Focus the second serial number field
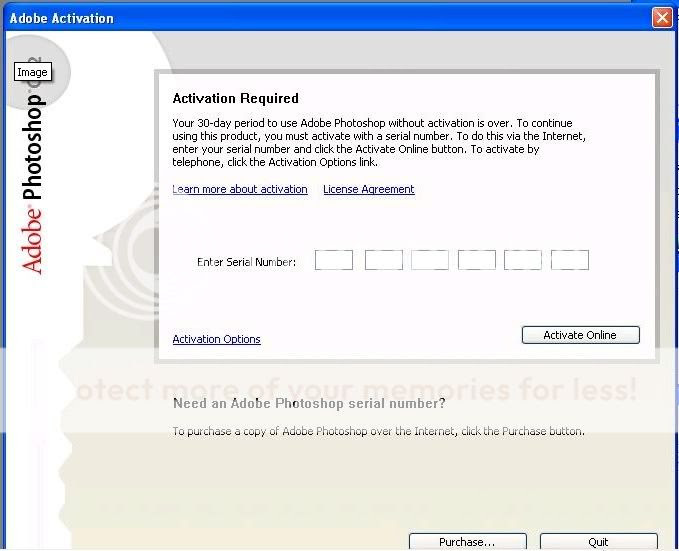The image size is (679, 551). [x=384, y=260]
